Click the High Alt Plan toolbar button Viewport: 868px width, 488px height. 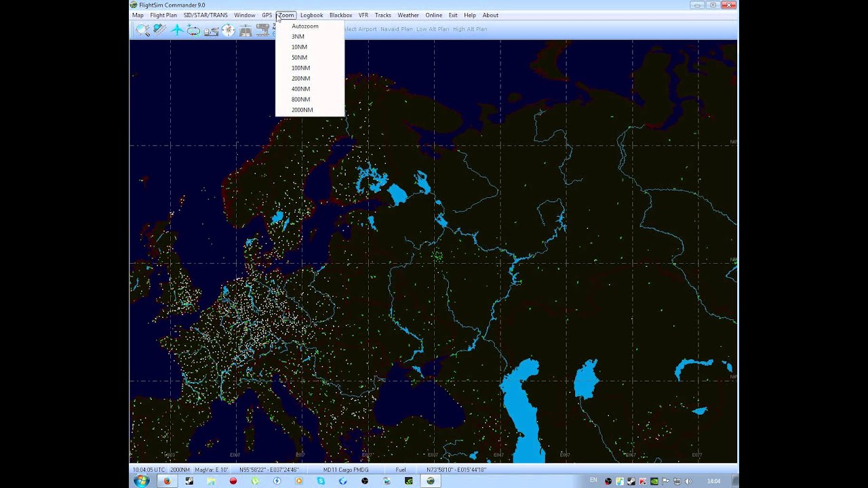click(x=470, y=29)
